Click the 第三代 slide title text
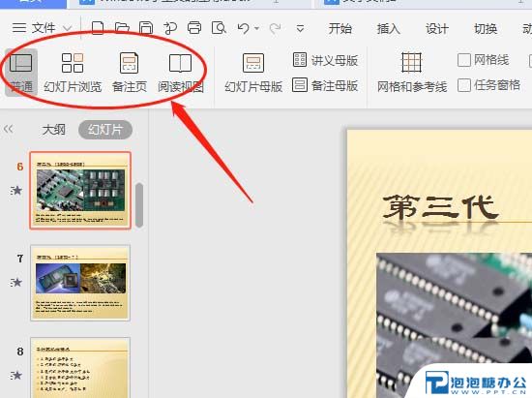 pos(440,207)
